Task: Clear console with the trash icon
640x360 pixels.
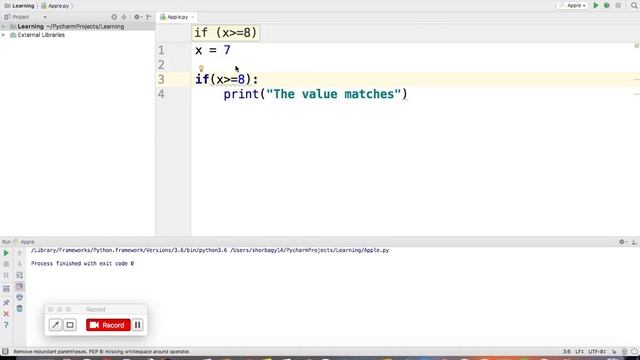Action: tap(19, 309)
